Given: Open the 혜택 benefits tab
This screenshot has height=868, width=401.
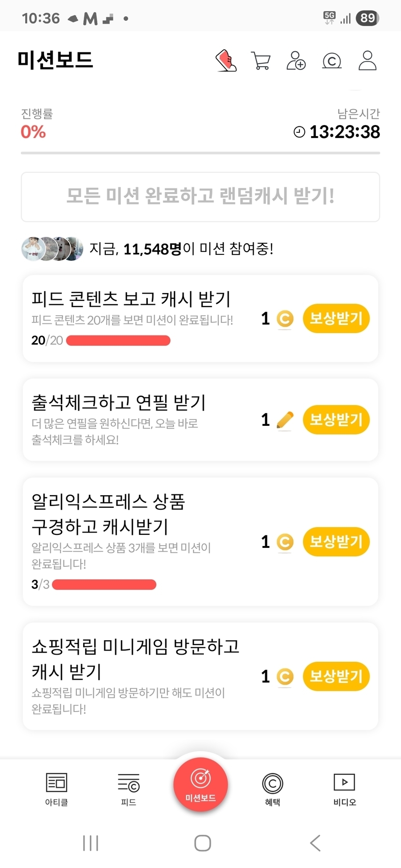Looking at the screenshot, I should click(272, 789).
